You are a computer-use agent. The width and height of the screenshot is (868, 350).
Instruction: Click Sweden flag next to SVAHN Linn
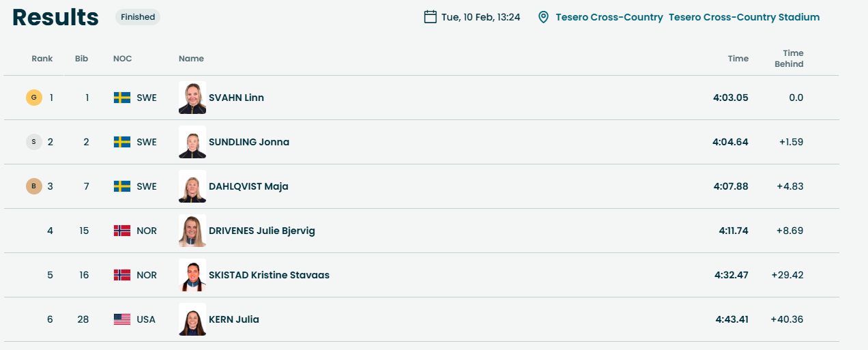[x=122, y=98]
